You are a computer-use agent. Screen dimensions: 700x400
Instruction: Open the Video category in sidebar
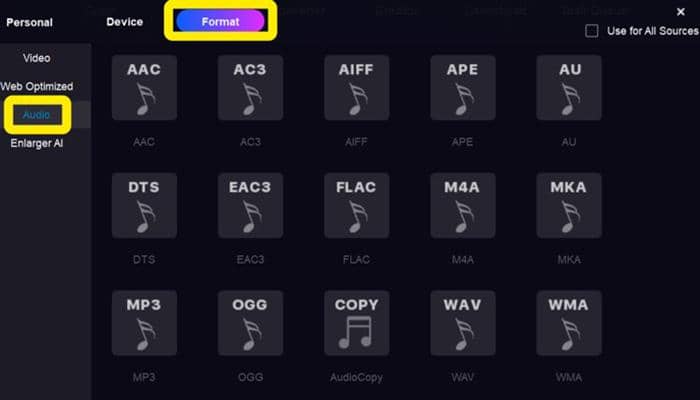[x=37, y=58]
